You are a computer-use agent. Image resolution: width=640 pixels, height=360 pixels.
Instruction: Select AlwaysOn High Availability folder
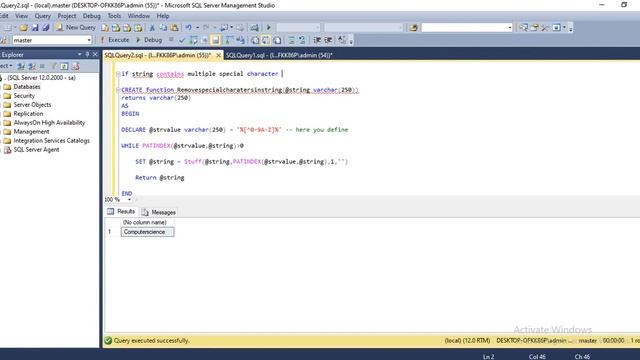coord(49,122)
